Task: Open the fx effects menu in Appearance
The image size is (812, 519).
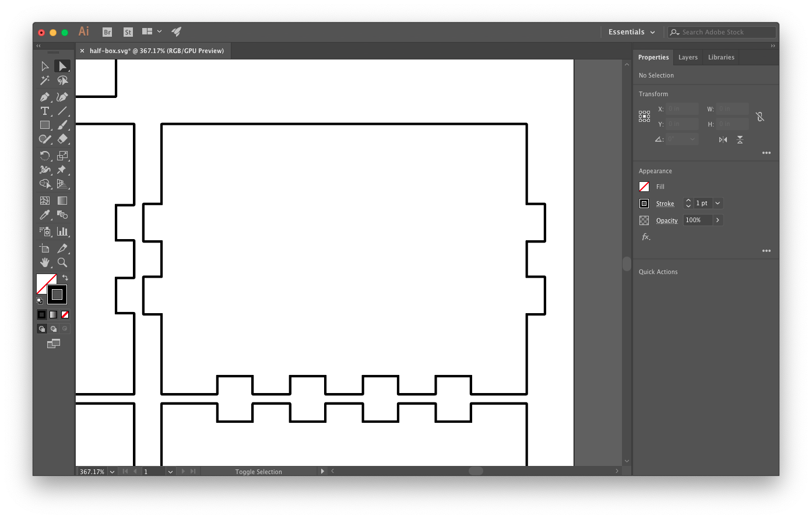Action: coord(645,237)
